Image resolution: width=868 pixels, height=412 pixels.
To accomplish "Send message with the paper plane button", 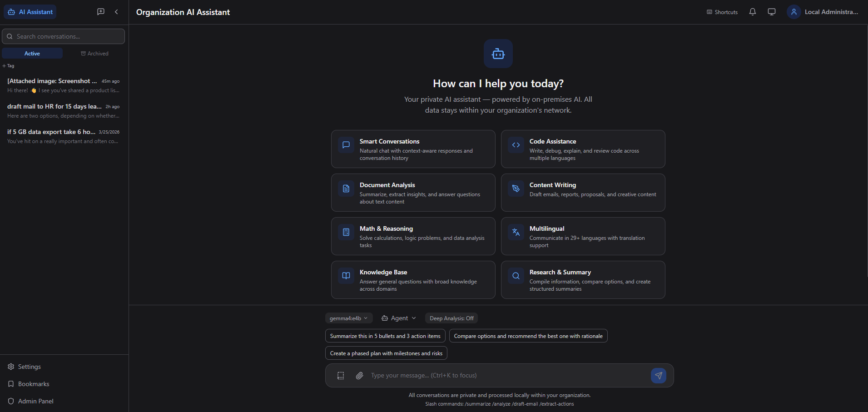I will pos(658,376).
